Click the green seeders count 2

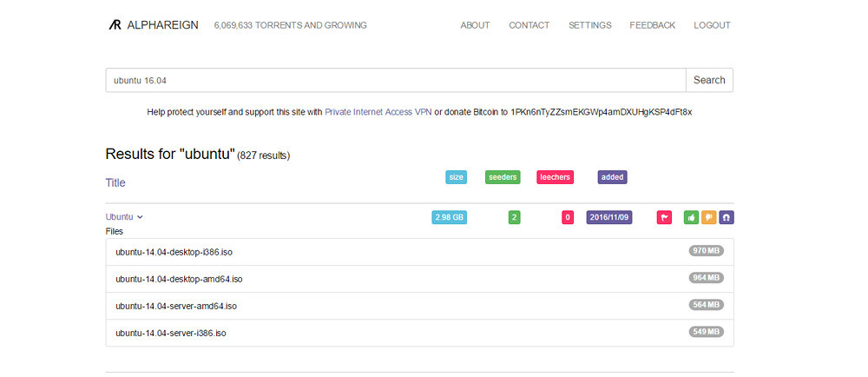514,217
